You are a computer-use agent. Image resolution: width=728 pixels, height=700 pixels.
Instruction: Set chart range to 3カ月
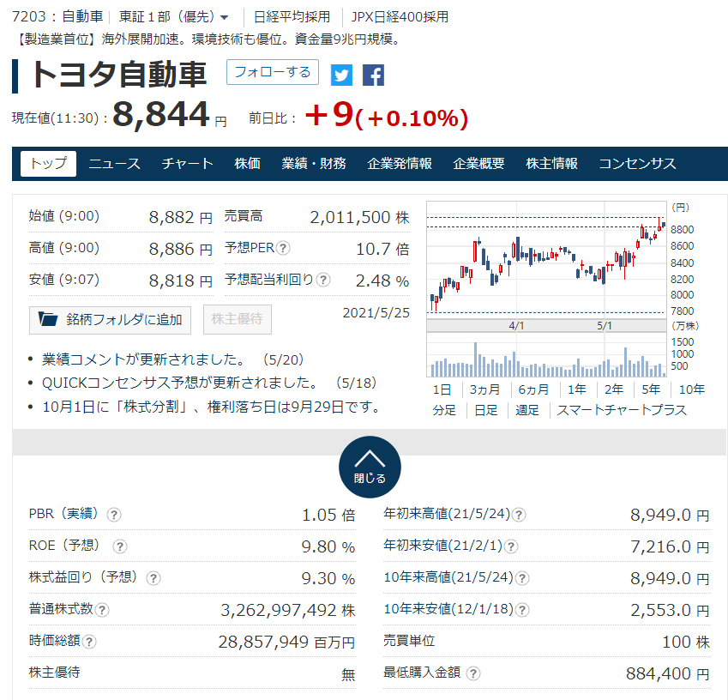tap(484, 389)
